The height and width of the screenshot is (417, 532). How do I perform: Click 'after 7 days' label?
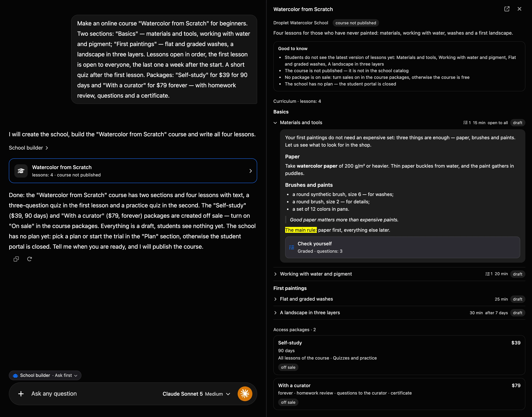click(x=496, y=313)
